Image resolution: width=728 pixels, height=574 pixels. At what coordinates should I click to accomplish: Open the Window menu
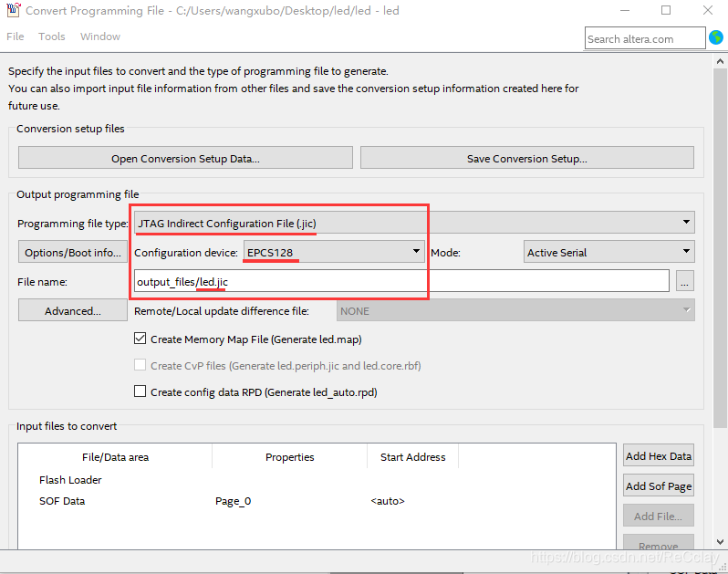click(x=100, y=37)
